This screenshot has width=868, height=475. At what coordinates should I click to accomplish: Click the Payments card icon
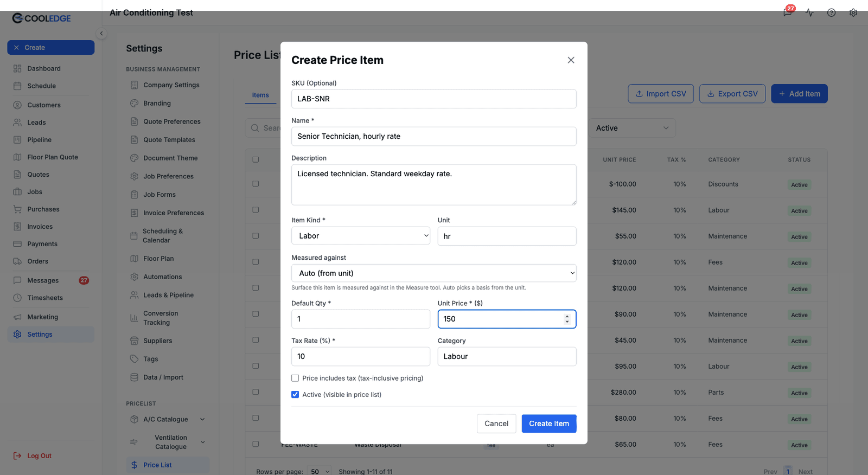(x=17, y=244)
